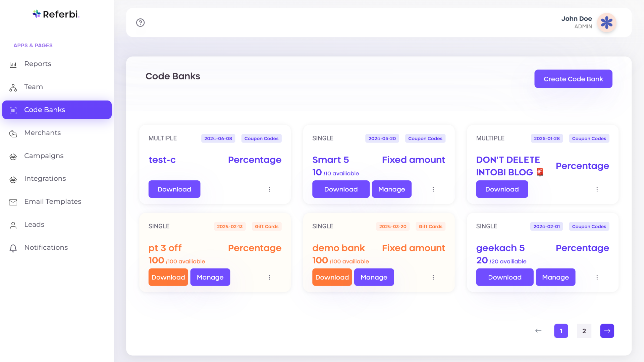This screenshot has height=362, width=644.
Task: Click the help question mark icon
Action: tap(140, 22)
